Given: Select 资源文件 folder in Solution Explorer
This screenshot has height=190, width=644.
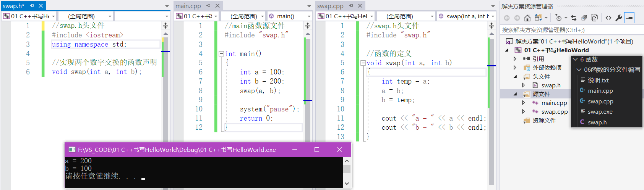Looking at the screenshot, I should tap(544, 120).
